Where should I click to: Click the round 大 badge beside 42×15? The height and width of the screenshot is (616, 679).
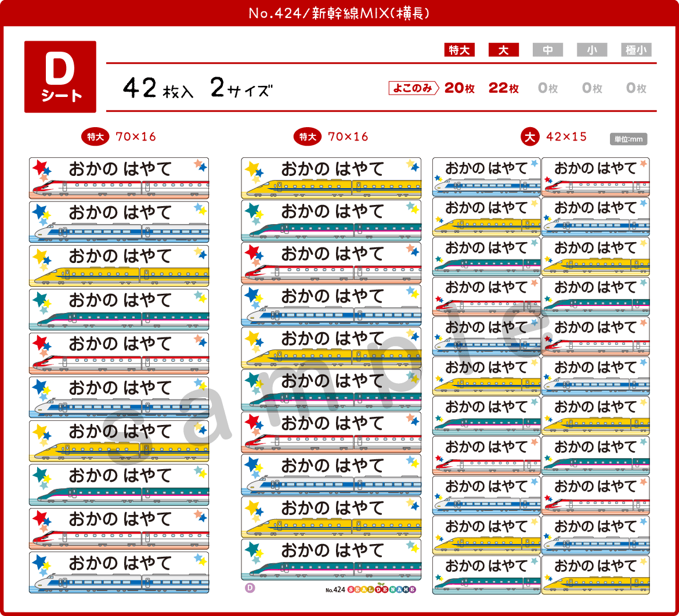point(530,137)
